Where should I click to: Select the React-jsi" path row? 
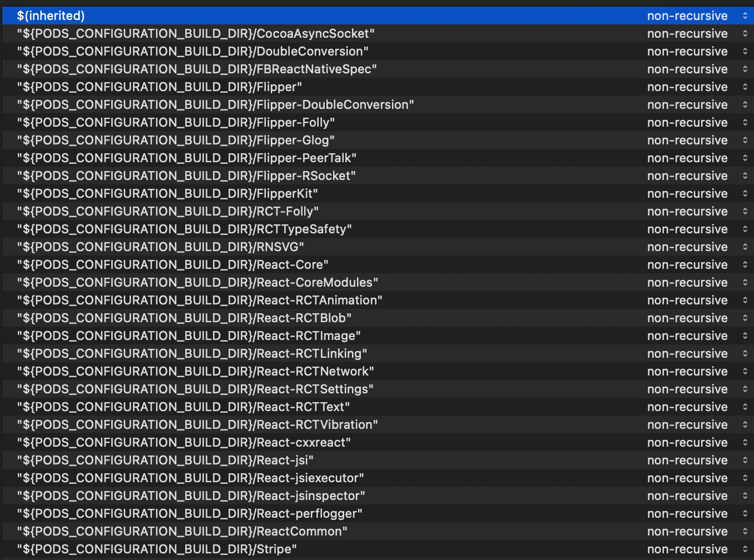coord(378,460)
